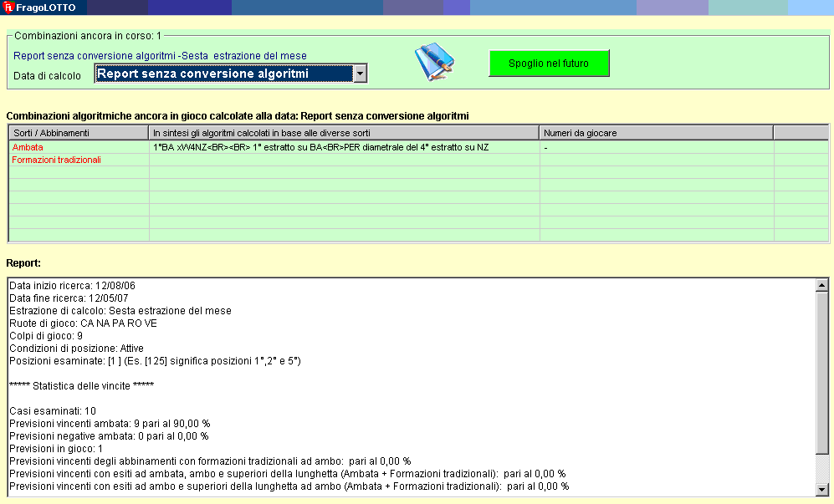Click the In sintesi gli algoritmi column header

coord(344,133)
